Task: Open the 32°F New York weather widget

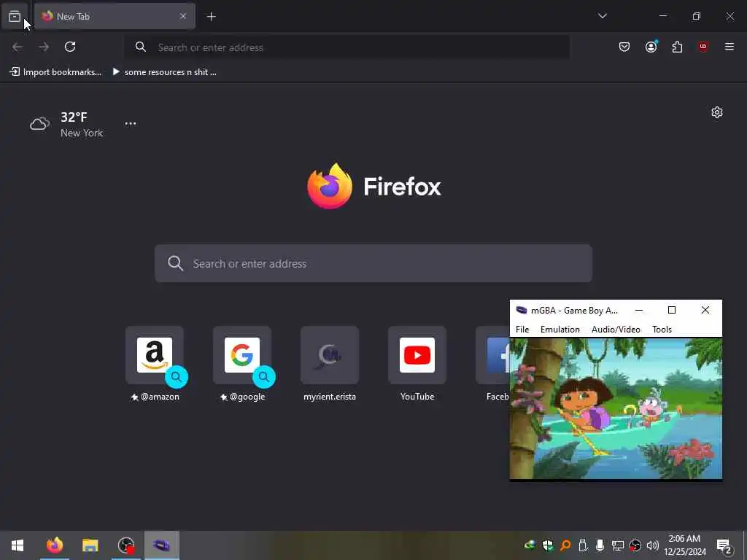Action: point(66,124)
